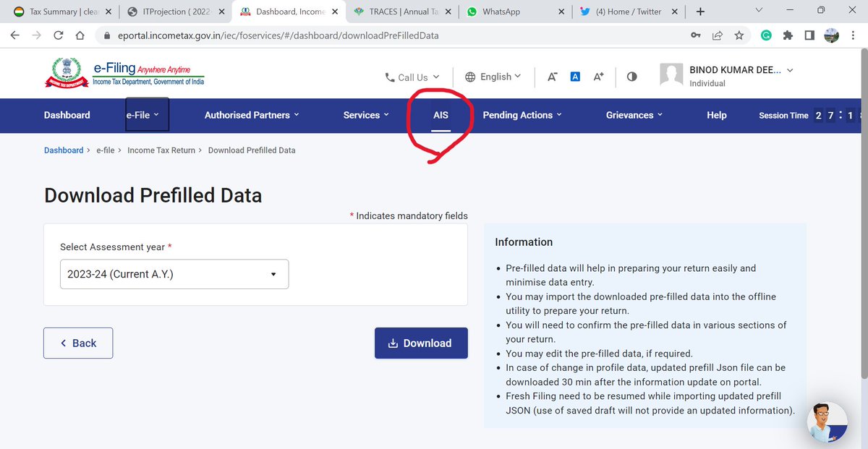Toggle high contrast mode

(631, 77)
